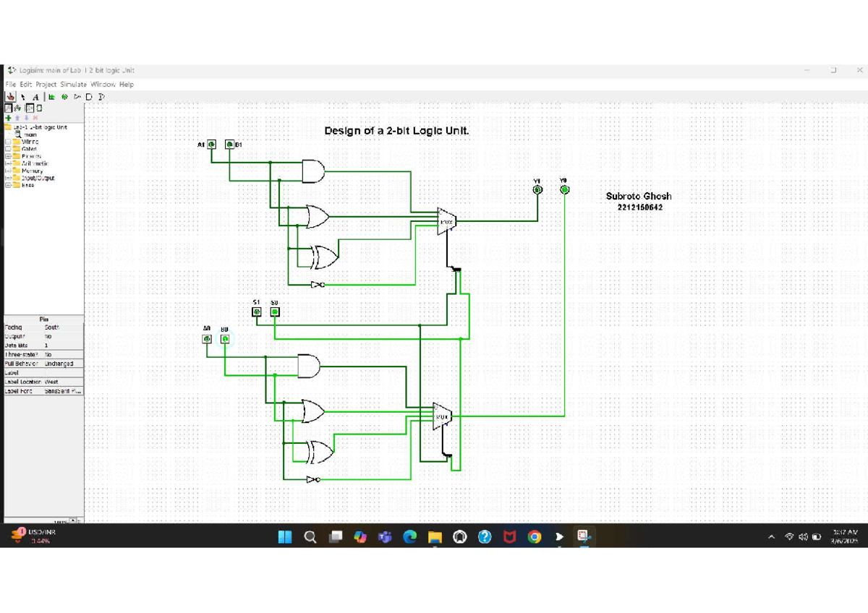
Task: Select the Poke tool in the toolbar
Action: (10, 97)
